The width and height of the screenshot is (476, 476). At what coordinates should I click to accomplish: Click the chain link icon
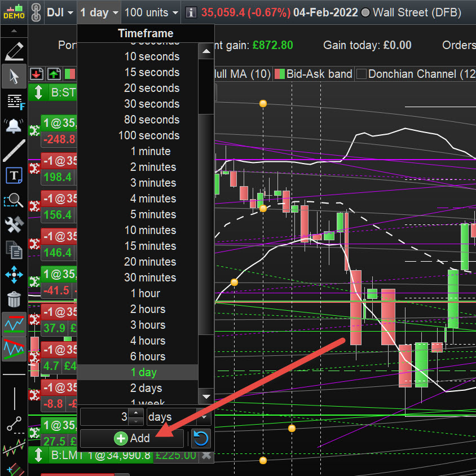tap(36, 12)
